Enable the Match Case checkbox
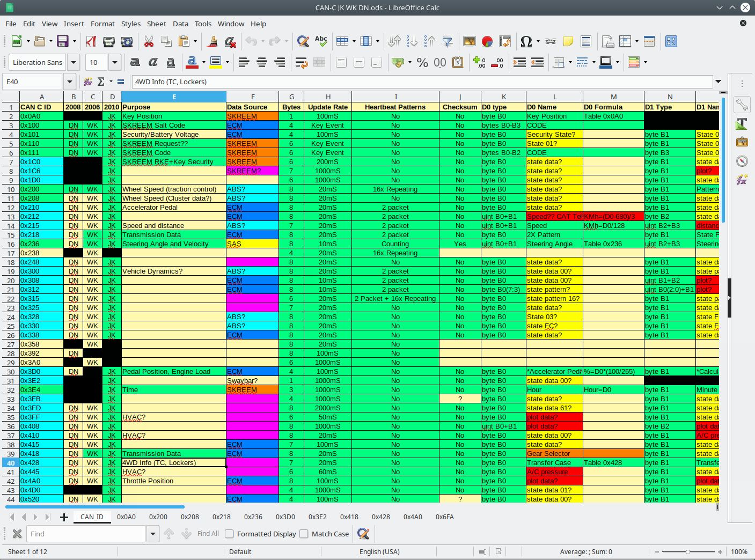 pos(304,534)
